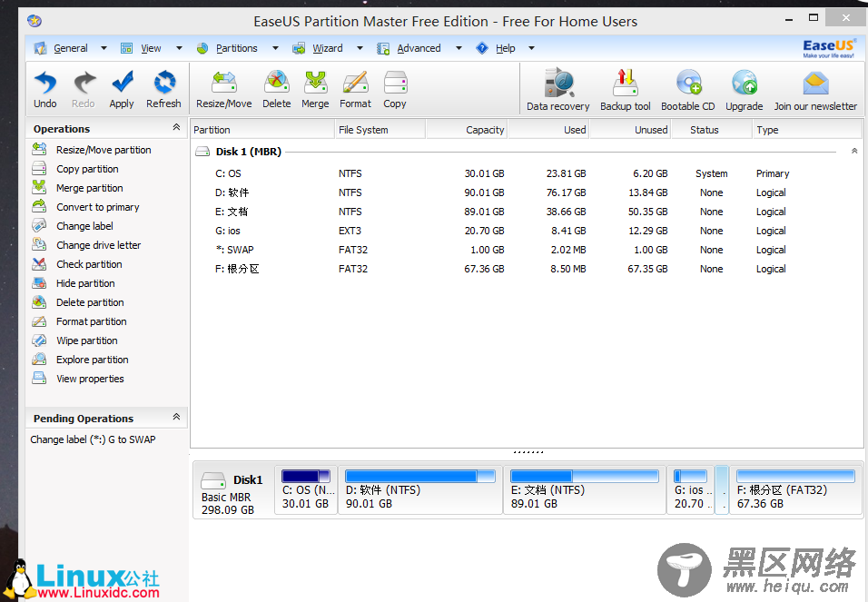Expand dropdown arrow next to Help
The image size is (868, 602).
coord(531,48)
